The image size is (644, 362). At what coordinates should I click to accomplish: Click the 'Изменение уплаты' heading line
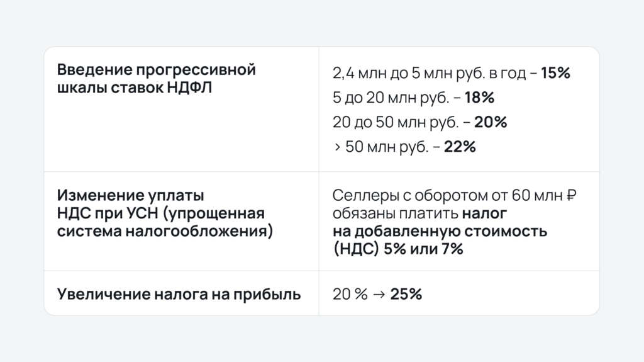tap(130, 196)
